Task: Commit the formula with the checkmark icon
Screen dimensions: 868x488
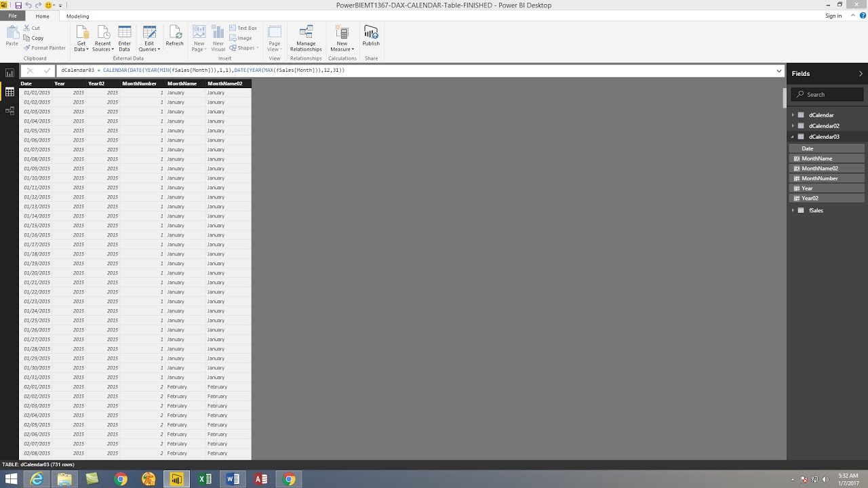Action: pyautogui.click(x=47, y=70)
